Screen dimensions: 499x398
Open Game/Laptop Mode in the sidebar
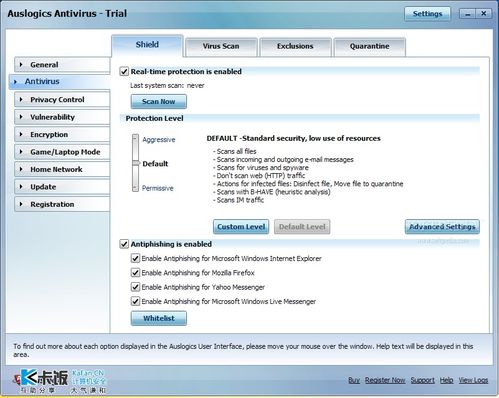(x=62, y=152)
